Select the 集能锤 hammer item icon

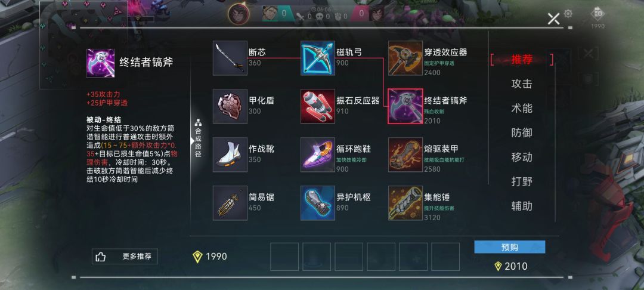pos(405,203)
